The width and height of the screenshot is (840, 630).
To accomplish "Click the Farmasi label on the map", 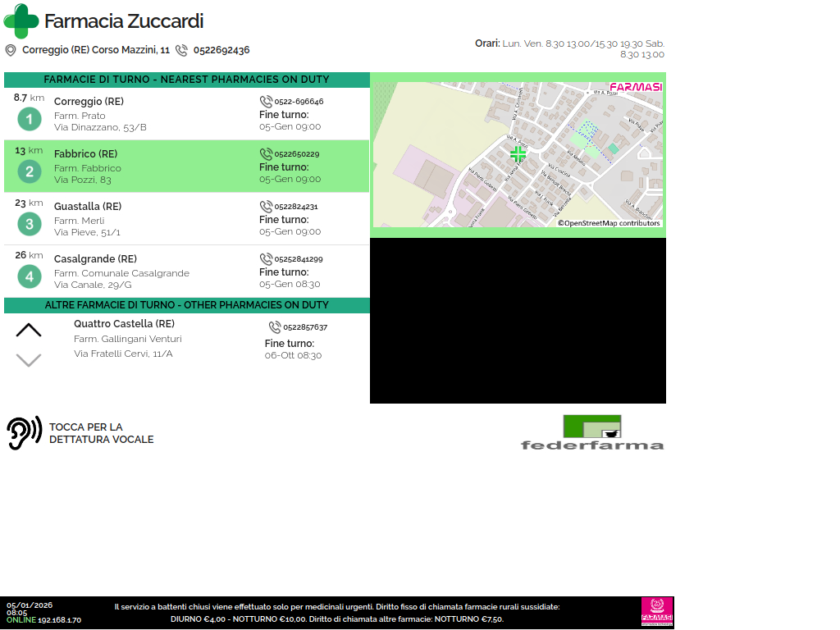I will pos(635,87).
